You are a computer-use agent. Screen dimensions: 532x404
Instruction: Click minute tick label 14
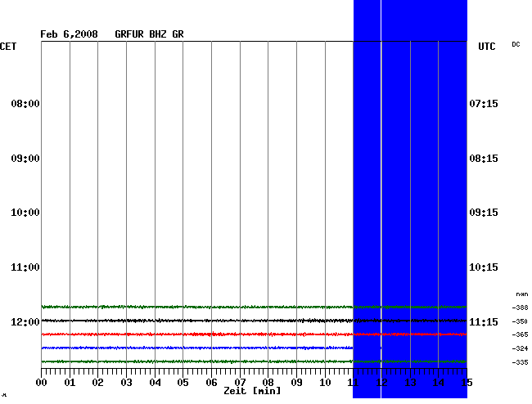point(439,383)
